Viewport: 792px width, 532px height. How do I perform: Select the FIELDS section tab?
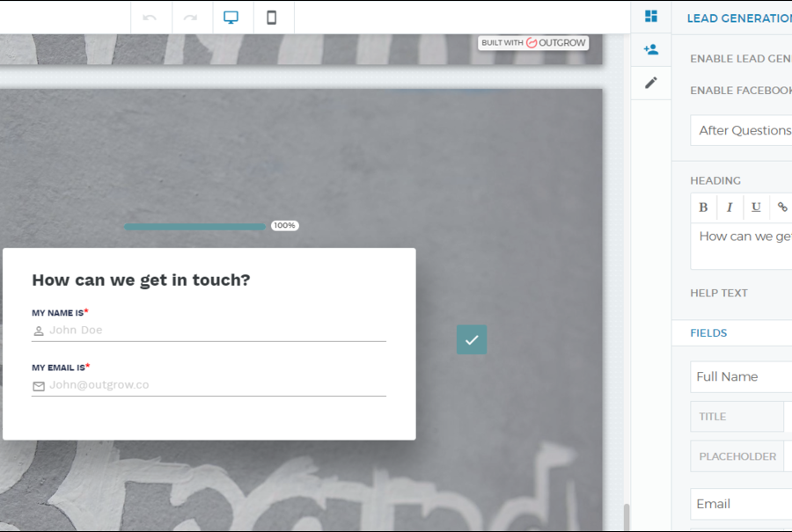click(708, 333)
